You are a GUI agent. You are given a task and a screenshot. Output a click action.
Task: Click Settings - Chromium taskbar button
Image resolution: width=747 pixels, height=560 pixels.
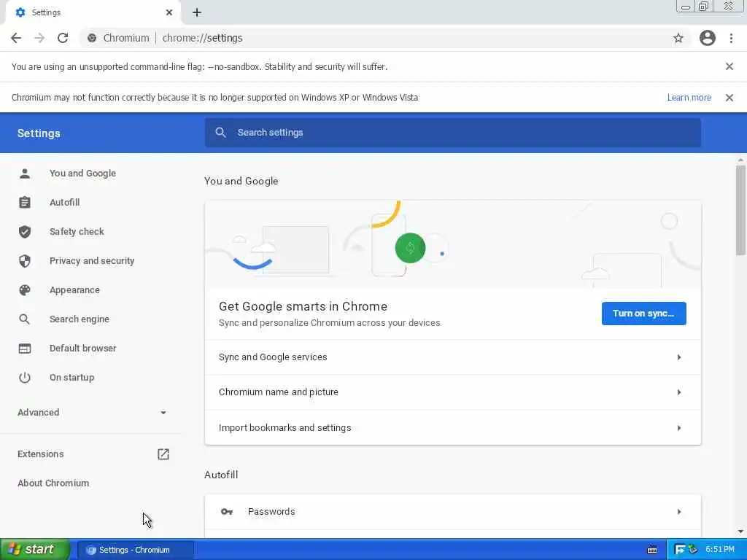(135, 550)
